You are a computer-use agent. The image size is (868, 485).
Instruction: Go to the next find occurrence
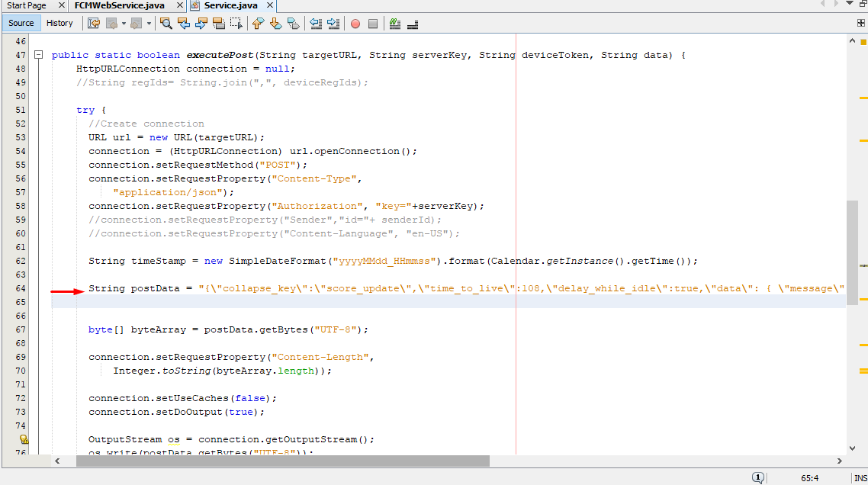(201, 23)
